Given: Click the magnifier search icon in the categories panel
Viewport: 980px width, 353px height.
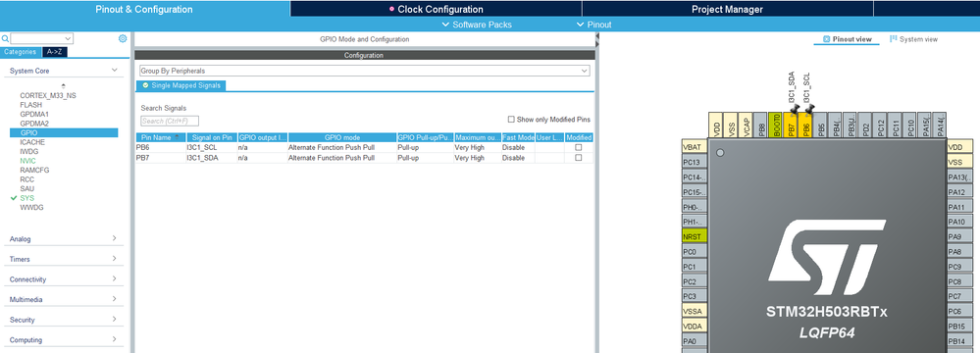Looking at the screenshot, I should 5,39.
